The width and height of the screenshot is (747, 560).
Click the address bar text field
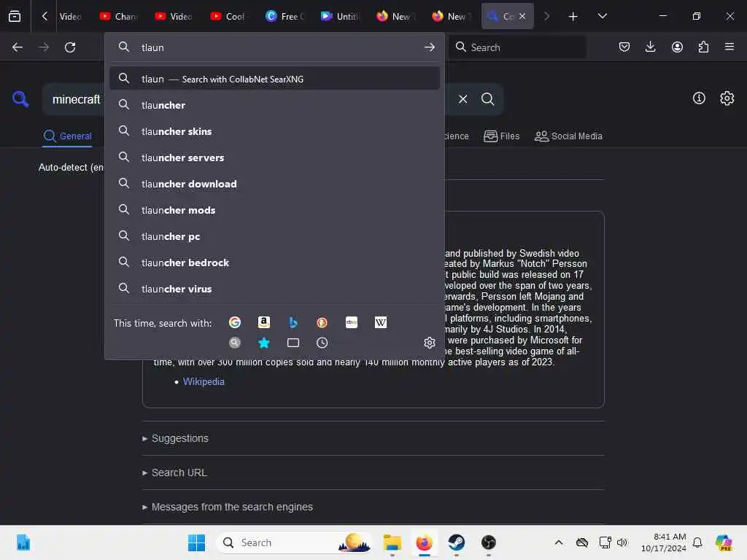coord(276,47)
